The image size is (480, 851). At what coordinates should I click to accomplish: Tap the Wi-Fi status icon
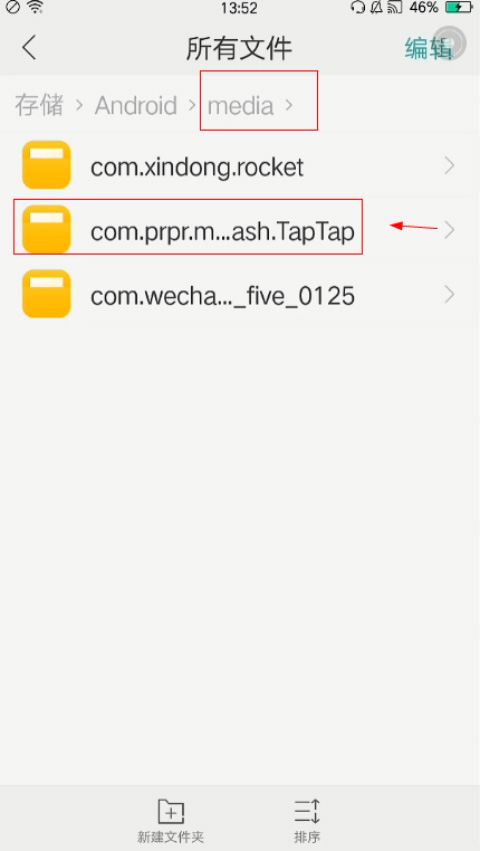(35, 7)
